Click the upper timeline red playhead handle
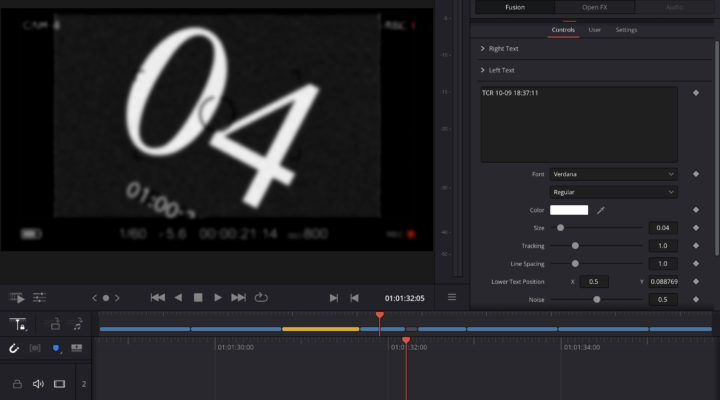The height and width of the screenshot is (400, 720). 379,315
